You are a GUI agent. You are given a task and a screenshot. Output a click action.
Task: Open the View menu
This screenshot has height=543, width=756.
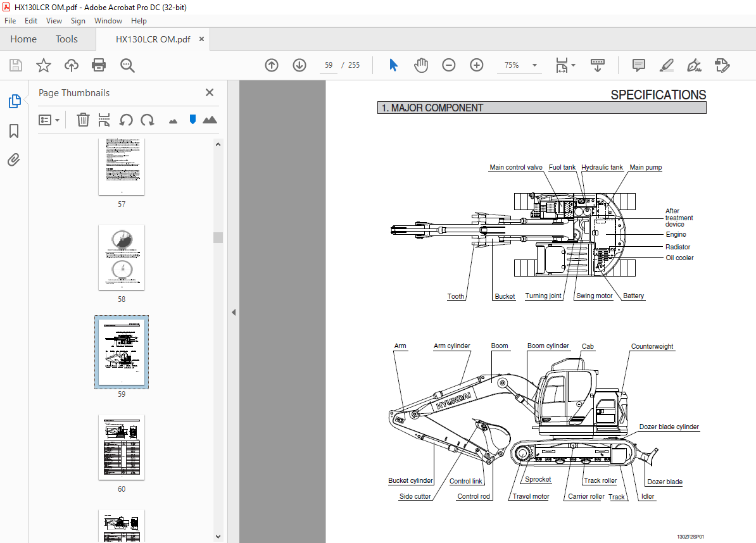54,21
